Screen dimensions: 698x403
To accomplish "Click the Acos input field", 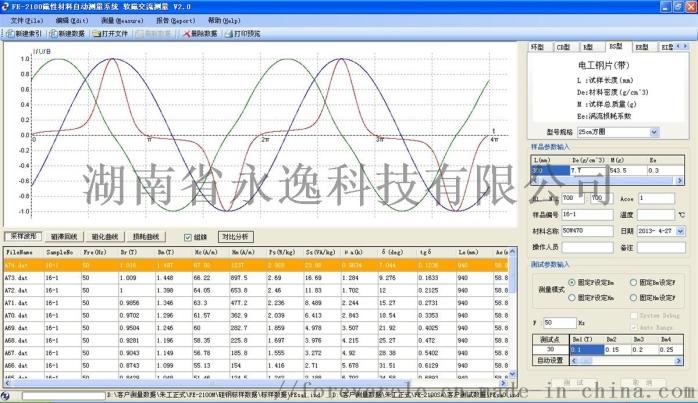I will [x=656, y=198].
